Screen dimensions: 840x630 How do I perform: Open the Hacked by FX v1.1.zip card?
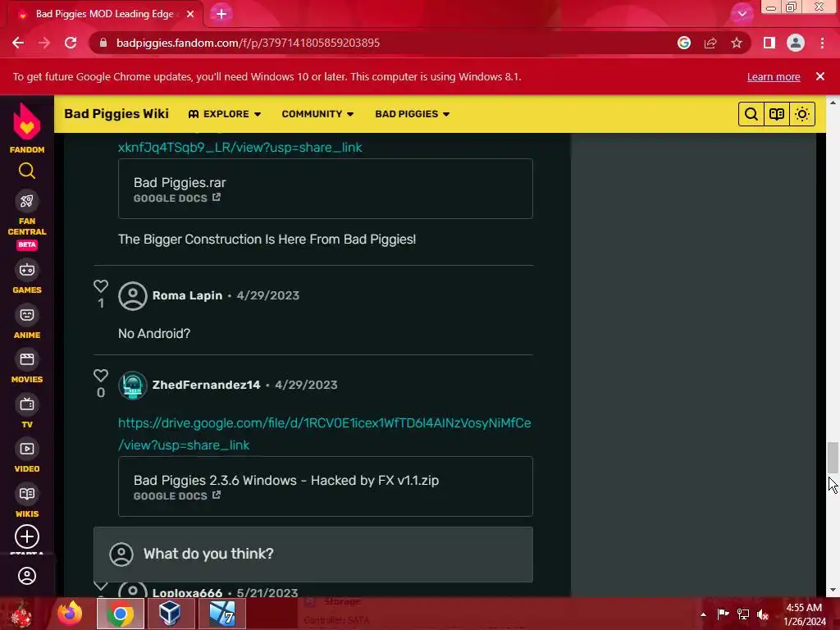coord(325,486)
